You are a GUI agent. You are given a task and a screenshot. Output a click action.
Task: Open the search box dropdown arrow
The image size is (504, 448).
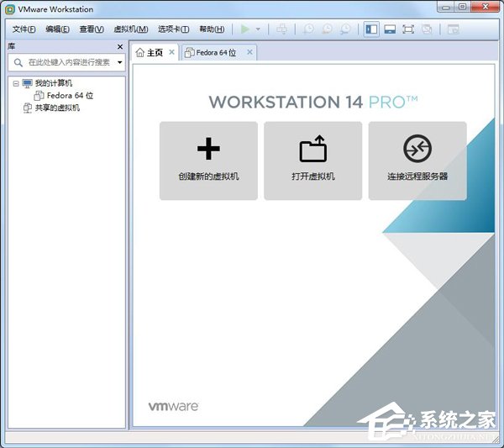click(x=119, y=62)
